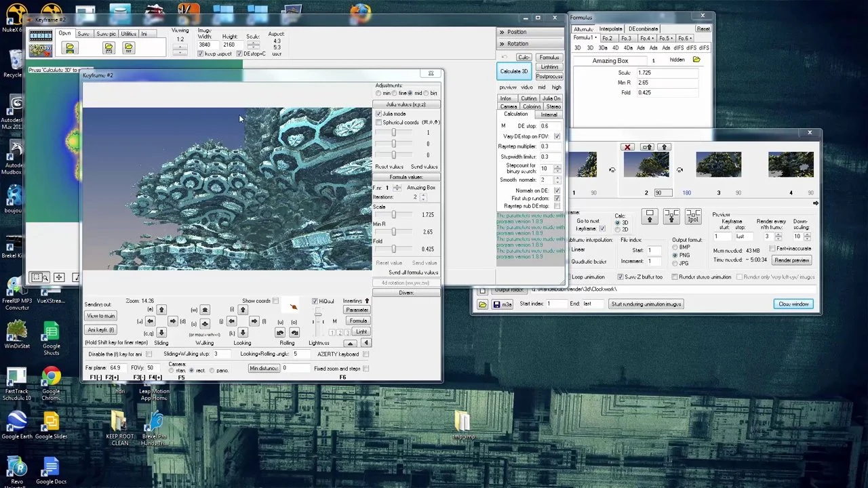
Task: Expand the Rotation panel
Action: coord(531,44)
